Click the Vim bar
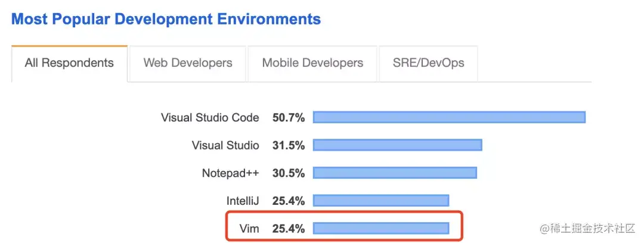The image size is (644, 243). [x=381, y=228]
